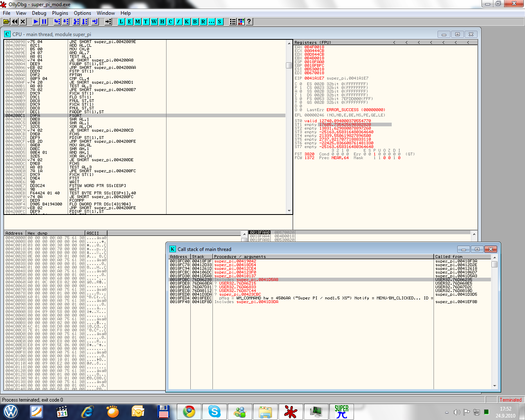Screen dimensions: 525x420
Task: Click the Registers (FPU) header bar
Action: tap(340, 42)
